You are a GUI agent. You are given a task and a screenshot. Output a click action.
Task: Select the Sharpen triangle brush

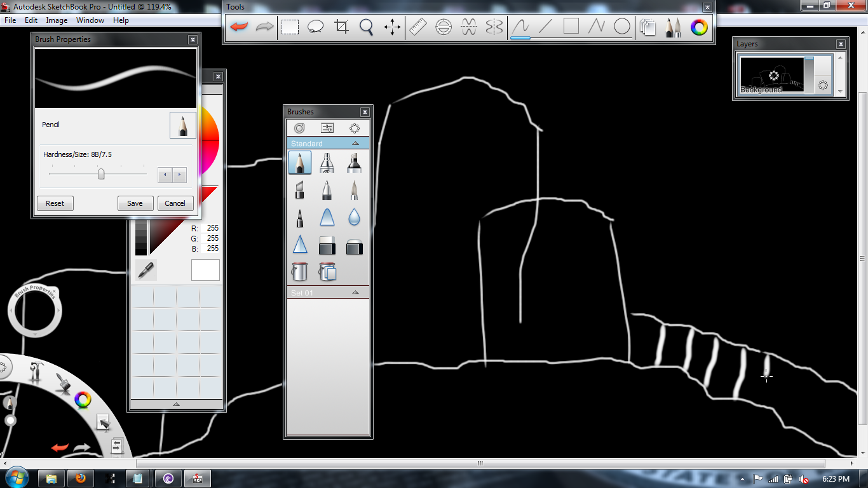(x=300, y=245)
